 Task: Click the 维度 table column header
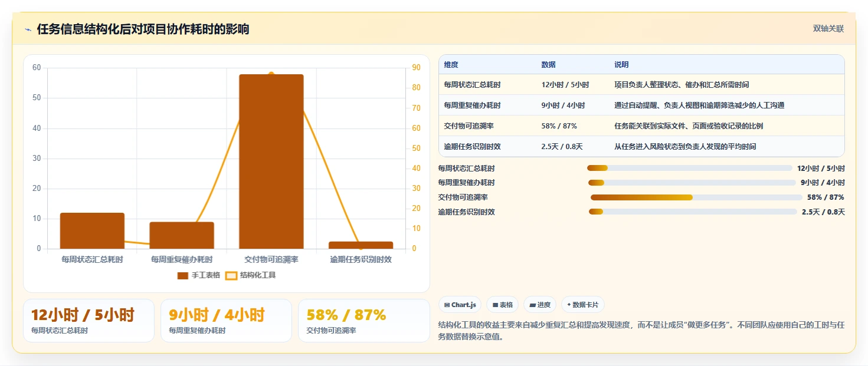click(451, 65)
